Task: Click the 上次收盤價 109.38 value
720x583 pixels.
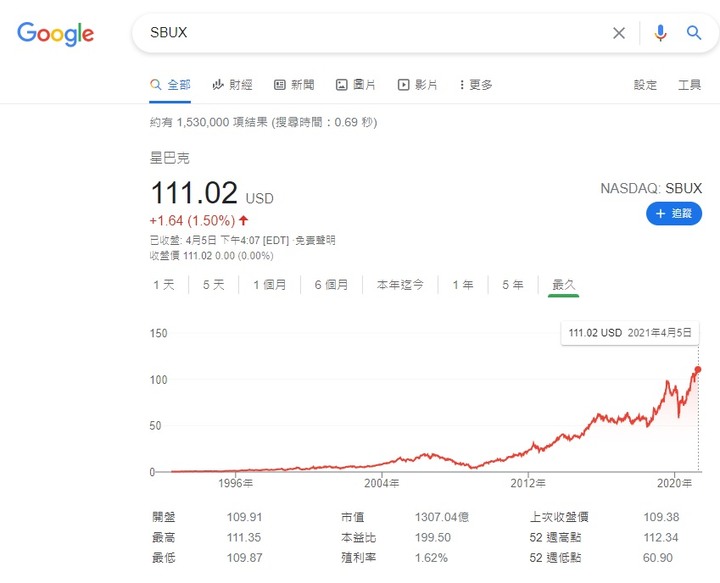Action: (x=661, y=517)
